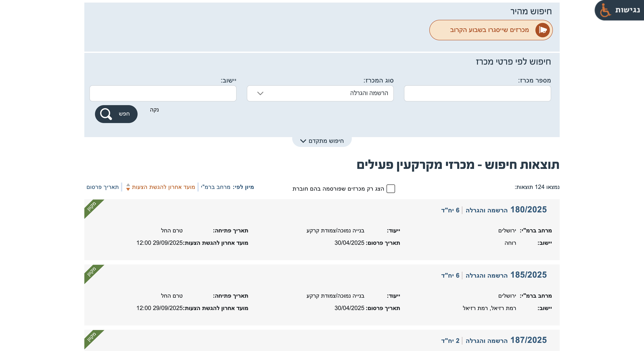Click נקה to clear the form

(154, 110)
